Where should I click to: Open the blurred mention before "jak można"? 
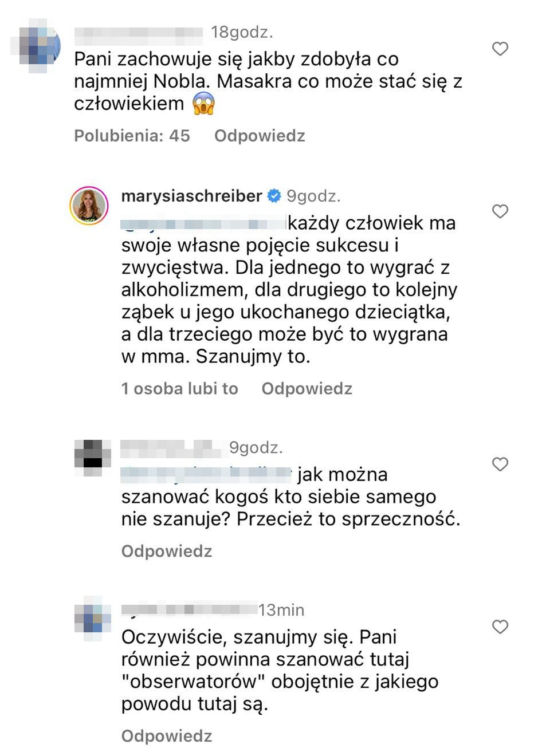[x=206, y=474]
